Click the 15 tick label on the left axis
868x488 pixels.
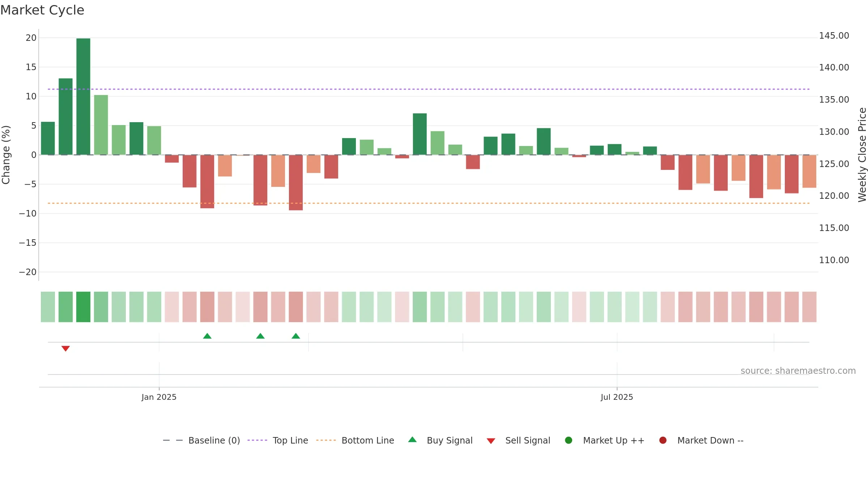[x=31, y=67]
